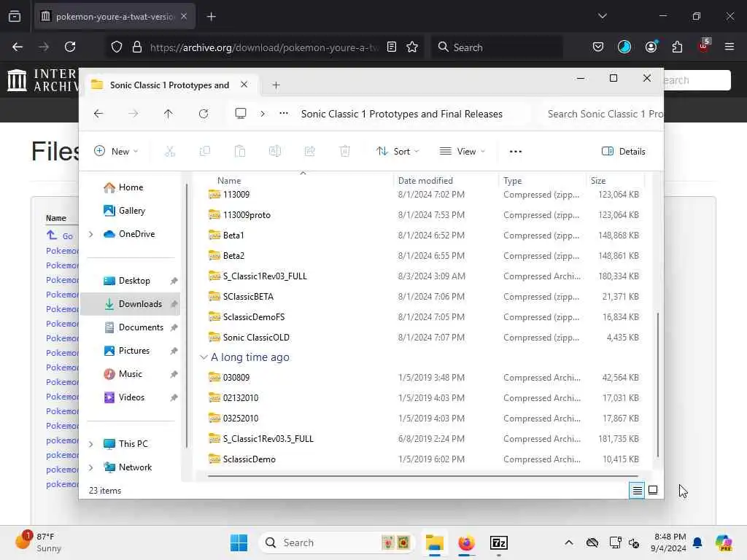Open the New dropdown menu
The width and height of the screenshot is (747, 560).
pos(116,152)
